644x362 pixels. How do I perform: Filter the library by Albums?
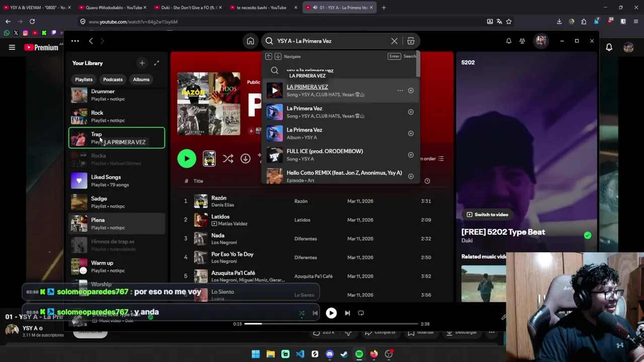(x=141, y=79)
